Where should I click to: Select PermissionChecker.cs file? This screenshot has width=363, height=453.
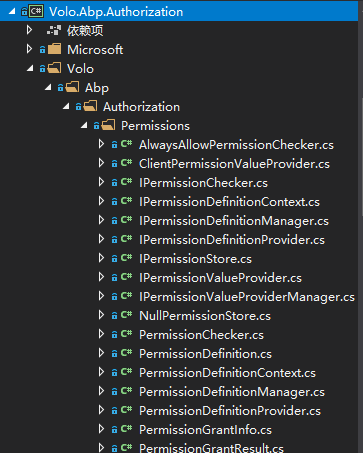(201, 335)
